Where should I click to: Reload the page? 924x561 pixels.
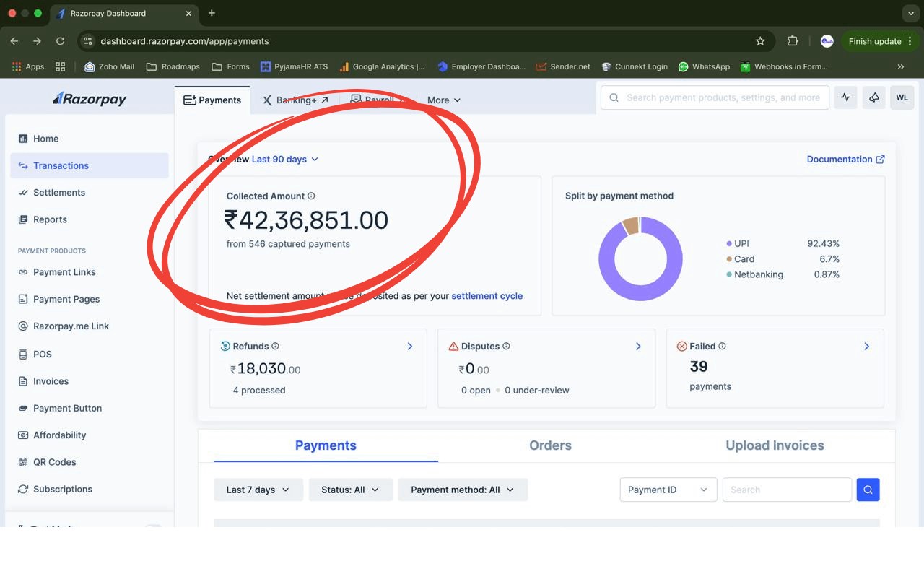(x=61, y=41)
